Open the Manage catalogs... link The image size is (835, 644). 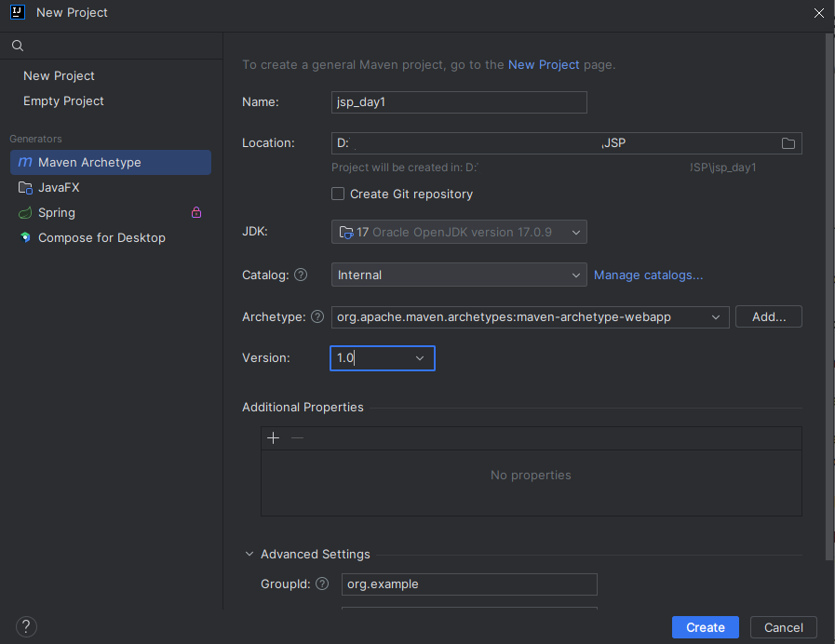(648, 275)
